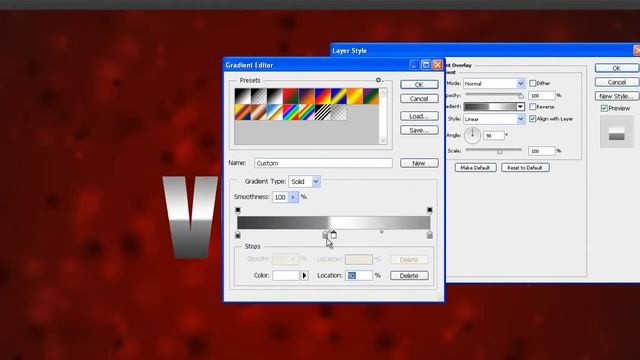Open the Color flyout arrow beside stop color

[x=304, y=276]
